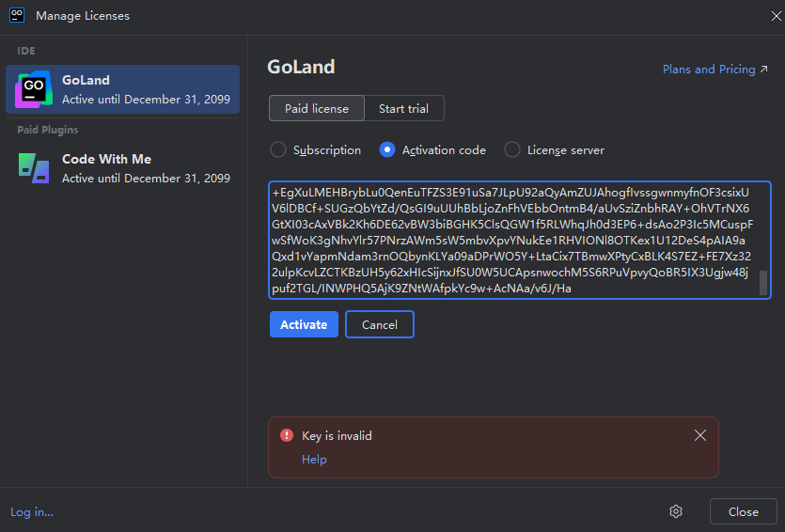Viewport: 785px width, 532px height.
Task: Click the GoLand heading text
Action: tap(301, 67)
